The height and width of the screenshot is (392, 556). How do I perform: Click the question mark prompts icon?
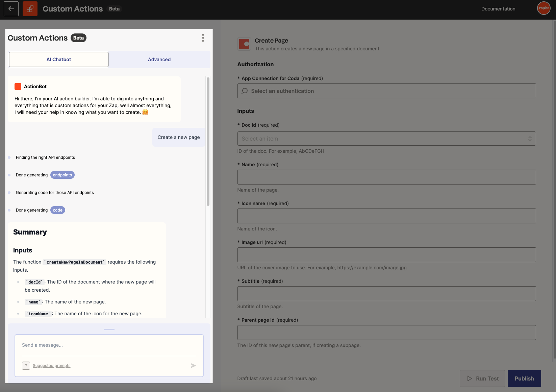coord(26,366)
